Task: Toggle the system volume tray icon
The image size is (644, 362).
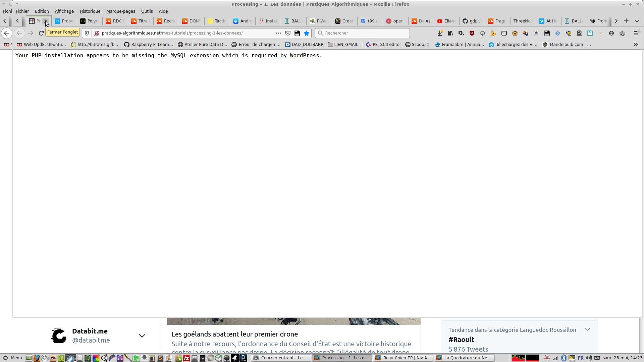Action: [589, 358]
